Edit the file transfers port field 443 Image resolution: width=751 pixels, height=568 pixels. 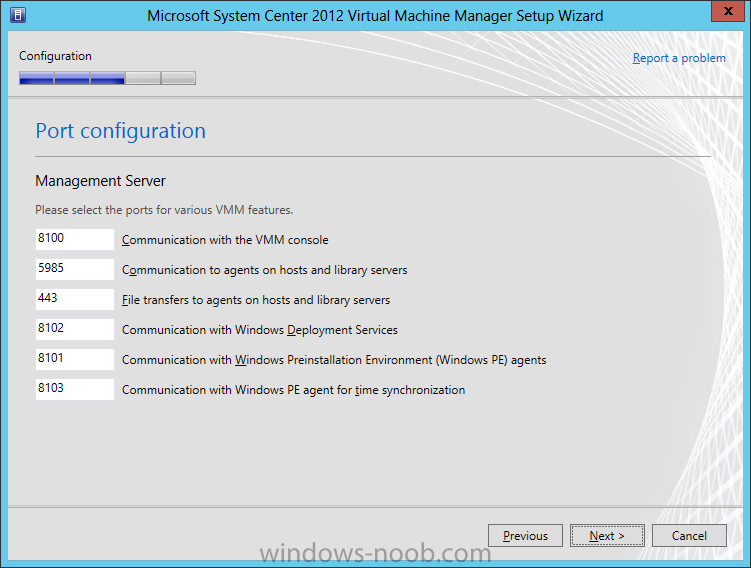(x=75, y=299)
